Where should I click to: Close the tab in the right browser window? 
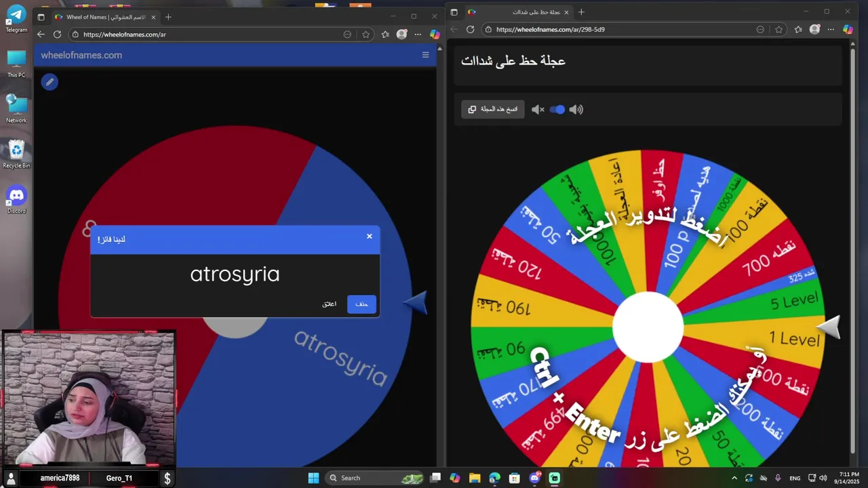point(566,12)
